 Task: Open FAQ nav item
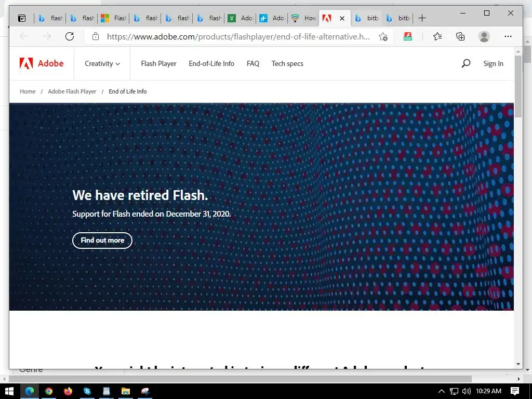253,64
